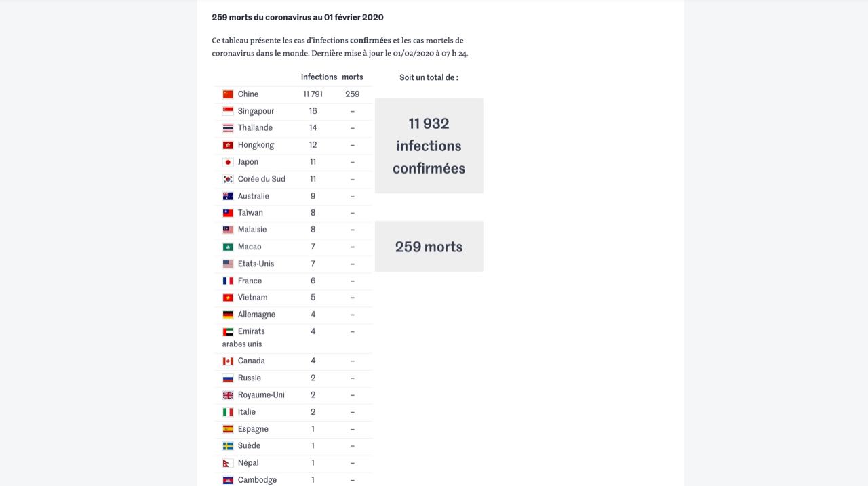Click the France flag icon
The width and height of the screenshot is (868, 486).
point(228,281)
